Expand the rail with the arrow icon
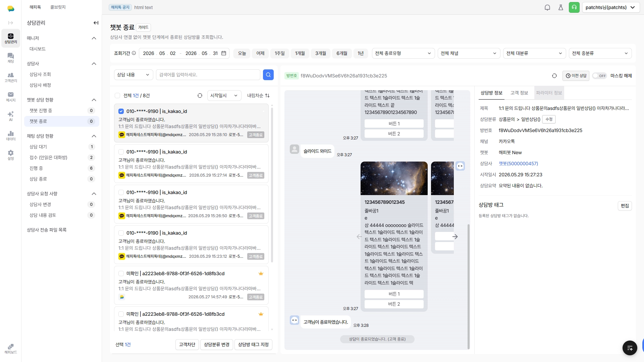This screenshot has height=362, width=644. 11,23
